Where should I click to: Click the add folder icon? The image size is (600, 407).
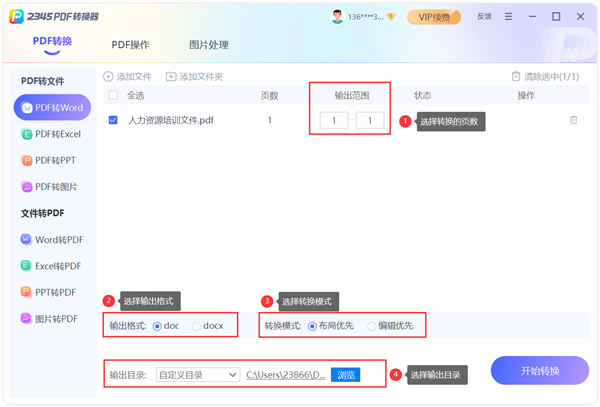coord(171,77)
